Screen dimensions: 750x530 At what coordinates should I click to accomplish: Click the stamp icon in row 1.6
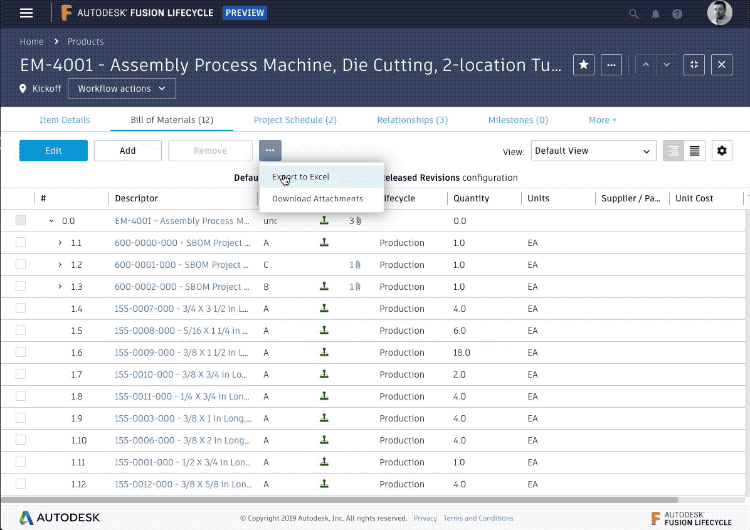[x=324, y=352]
